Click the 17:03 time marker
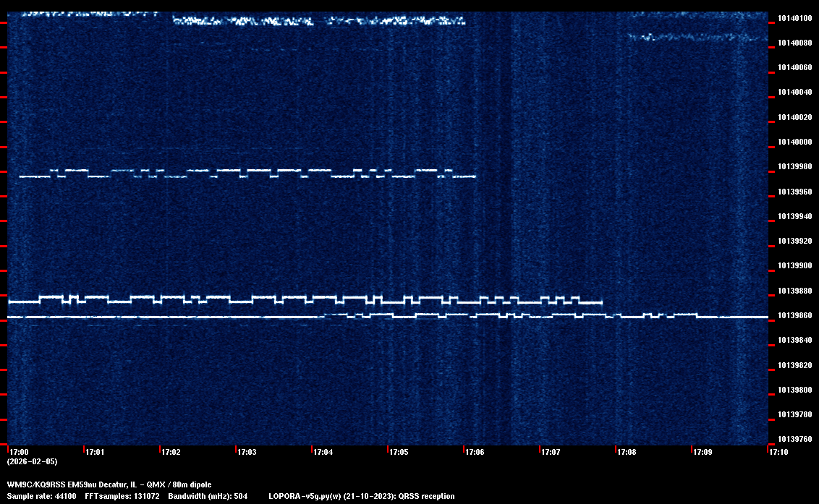The image size is (819, 504). click(247, 453)
